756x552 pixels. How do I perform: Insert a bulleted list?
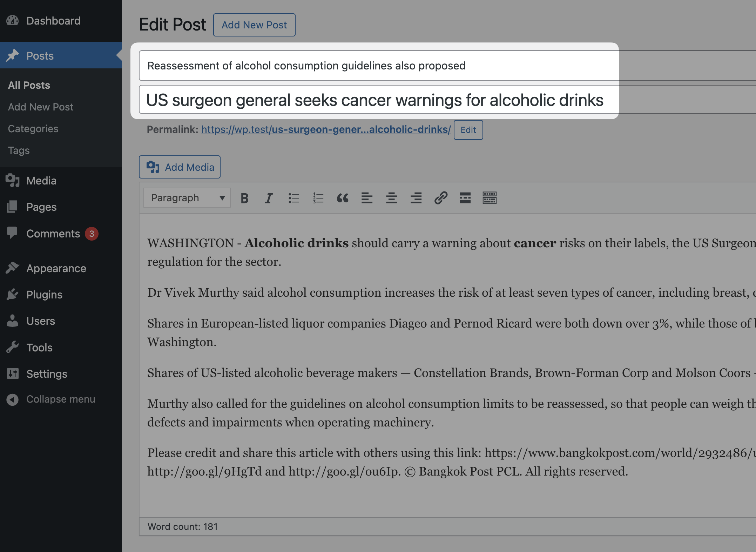point(293,198)
